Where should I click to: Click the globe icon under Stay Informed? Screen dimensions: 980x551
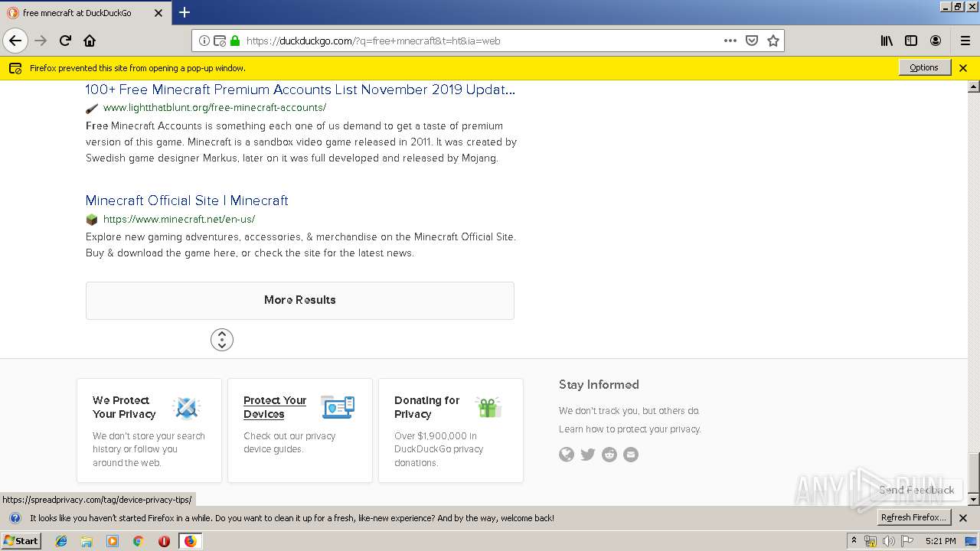(567, 455)
